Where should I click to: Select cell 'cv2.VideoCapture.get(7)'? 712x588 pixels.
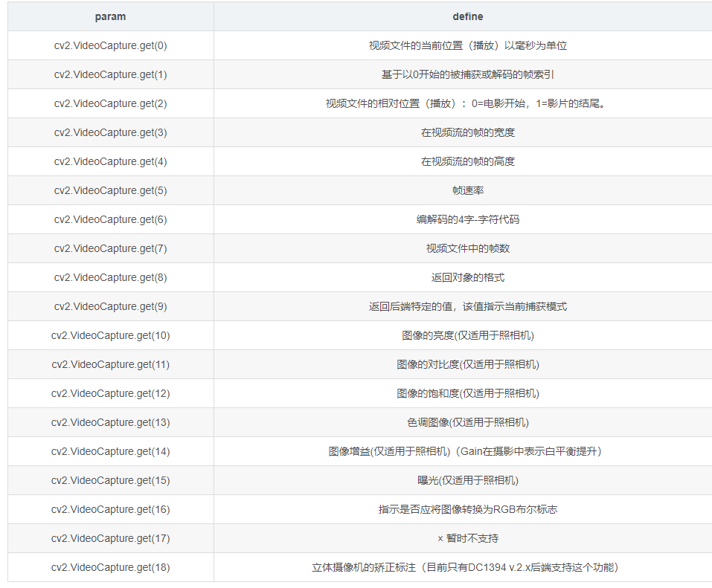110,249
